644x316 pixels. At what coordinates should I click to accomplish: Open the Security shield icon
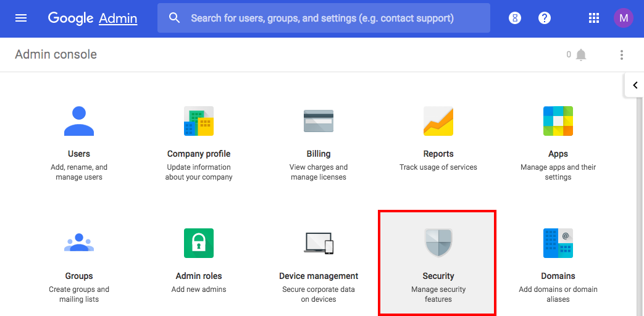point(438,243)
